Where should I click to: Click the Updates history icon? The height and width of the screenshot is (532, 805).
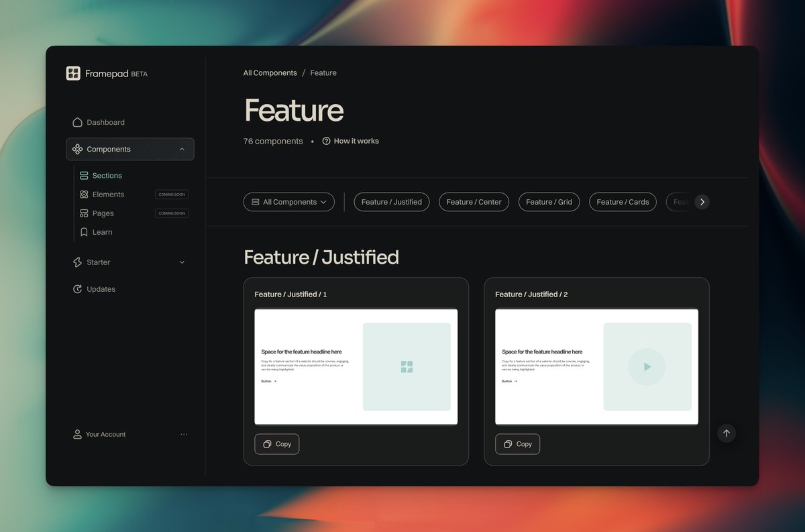77,289
